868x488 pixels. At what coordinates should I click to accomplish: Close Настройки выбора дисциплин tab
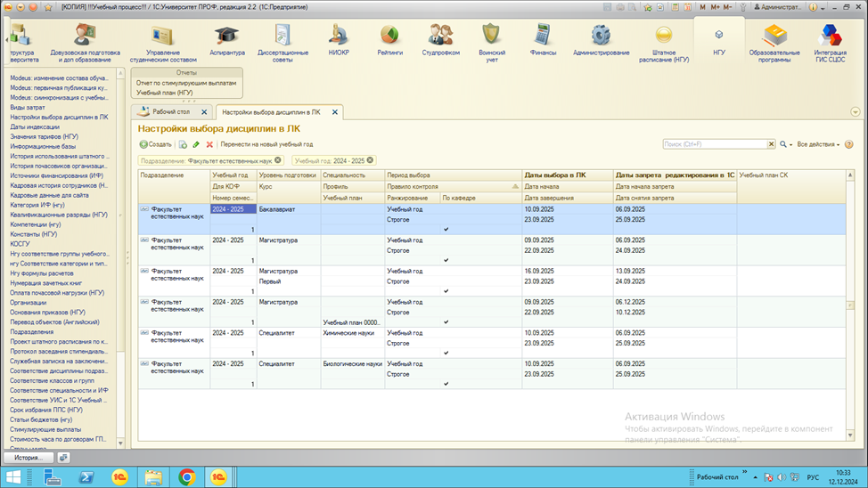335,112
